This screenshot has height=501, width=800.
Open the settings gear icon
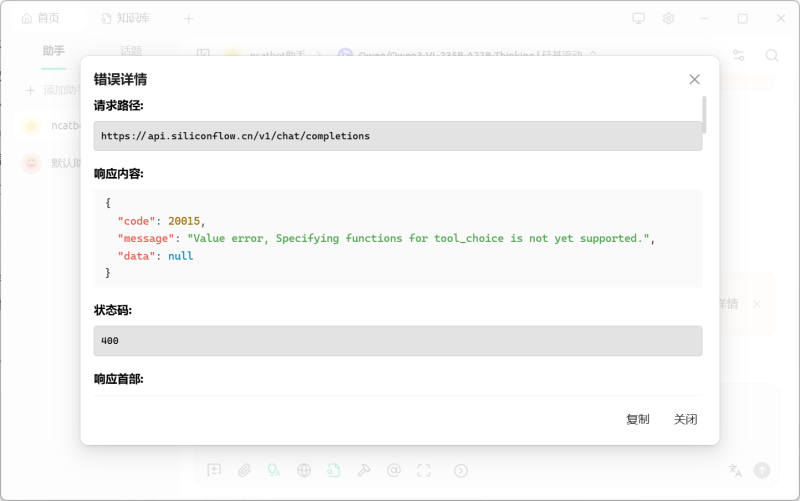668,18
